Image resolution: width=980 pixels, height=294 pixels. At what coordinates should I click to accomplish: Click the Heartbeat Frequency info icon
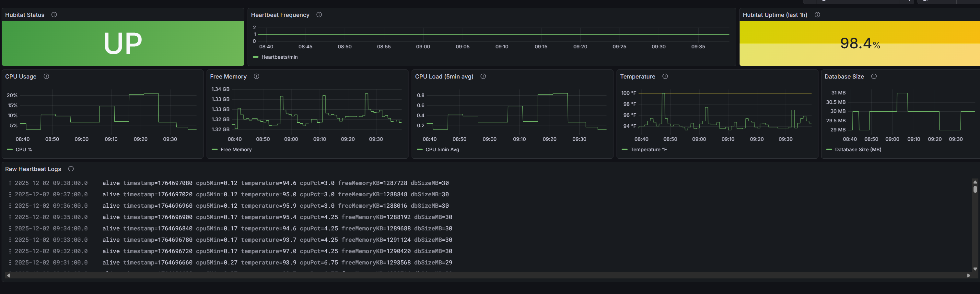319,15
